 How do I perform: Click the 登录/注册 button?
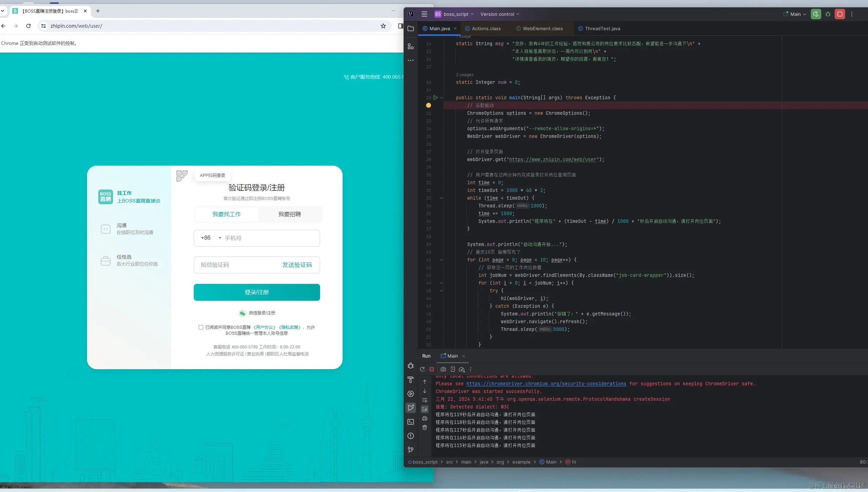[257, 292]
